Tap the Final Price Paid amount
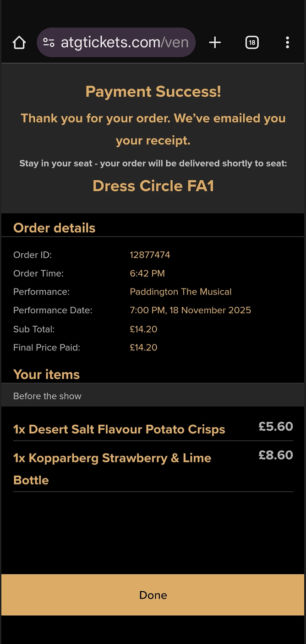306x644 pixels. (143, 348)
